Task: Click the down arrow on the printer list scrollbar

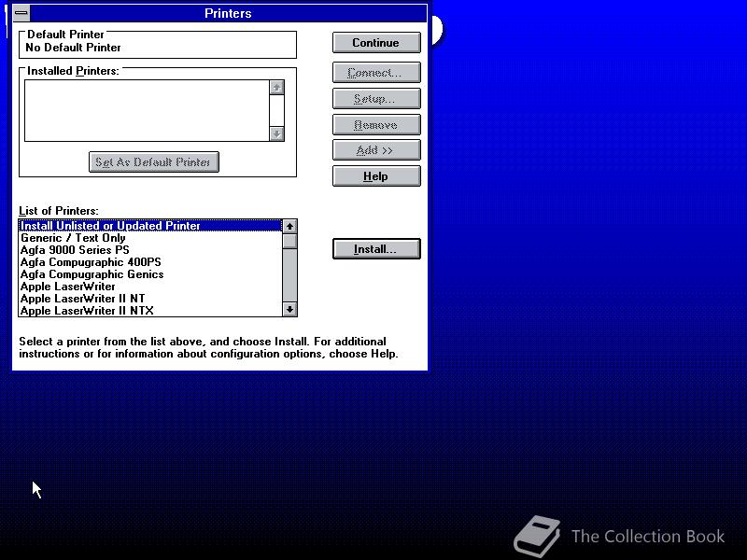Action: pyautogui.click(x=290, y=309)
